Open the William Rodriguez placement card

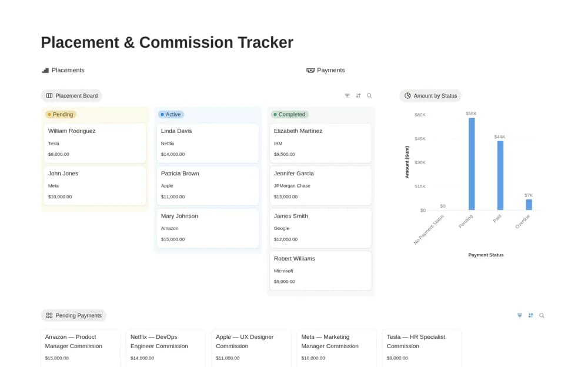pyautogui.click(x=95, y=143)
